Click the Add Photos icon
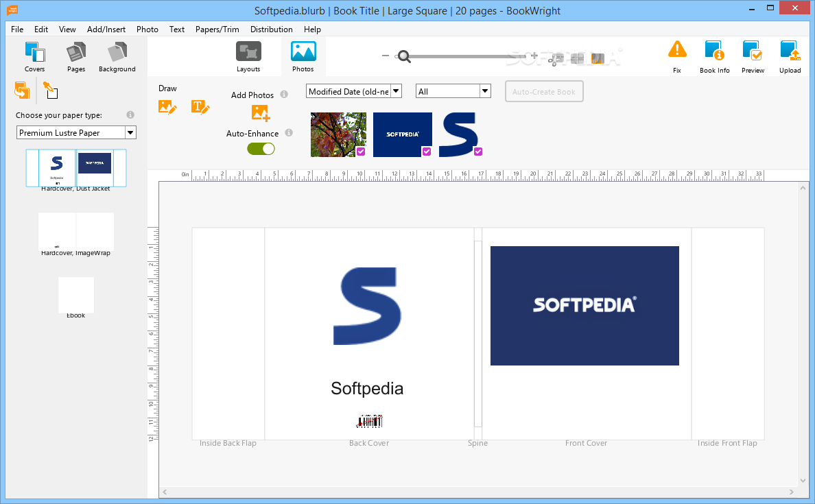This screenshot has width=815, height=504. [261, 112]
